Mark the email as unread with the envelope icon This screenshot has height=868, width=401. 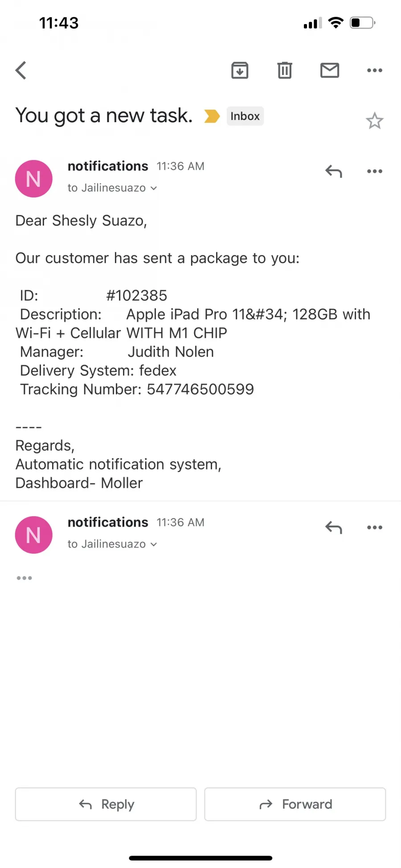[330, 70]
